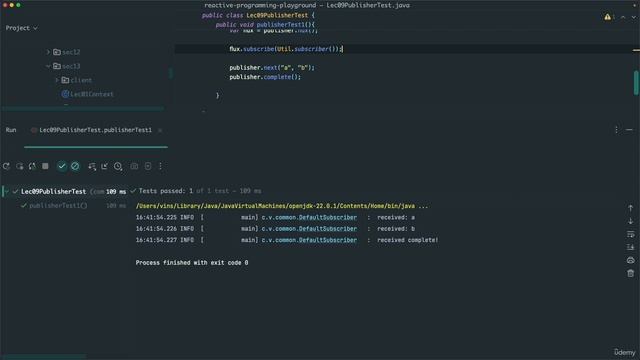The height and width of the screenshot is (360, 640).
Task: Open Run tool window options menu
Action: tap(616, 130)
